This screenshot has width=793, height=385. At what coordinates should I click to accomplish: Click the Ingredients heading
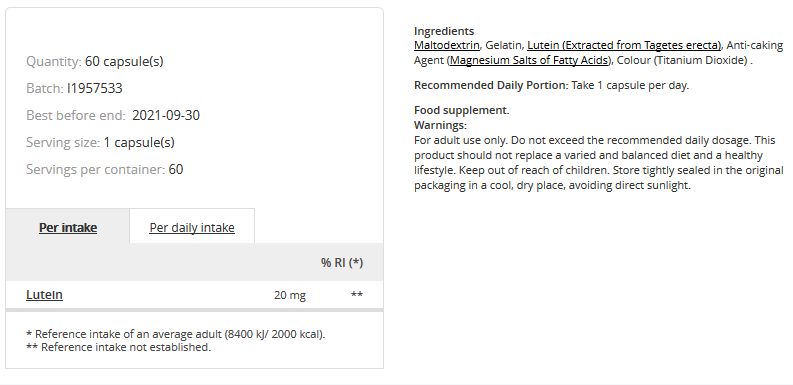tap(444, 31)
